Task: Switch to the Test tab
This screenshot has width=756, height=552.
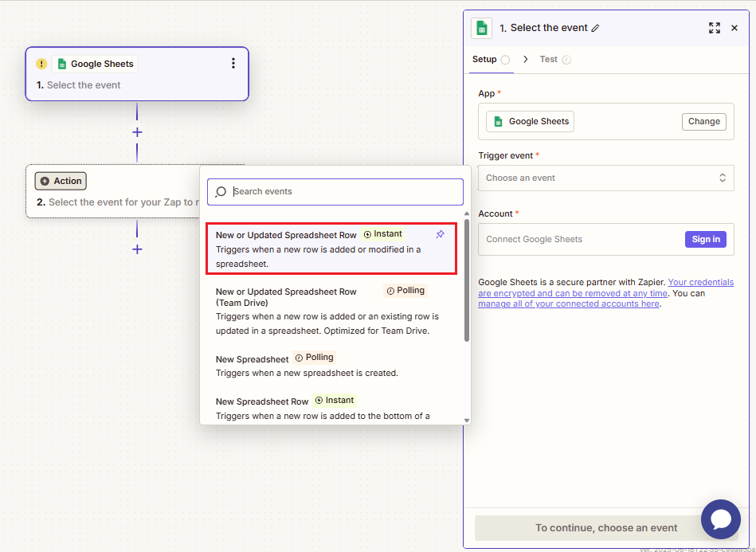Action: tap(555, 59)
